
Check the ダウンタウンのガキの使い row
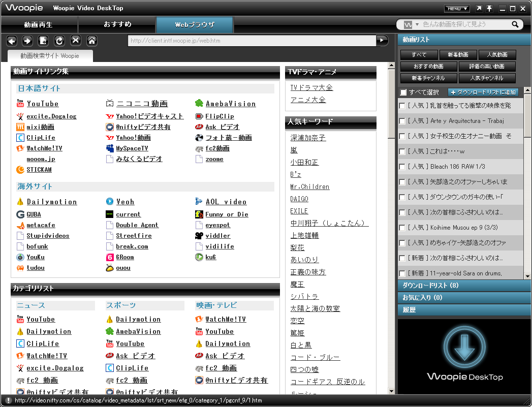point(402,197)
